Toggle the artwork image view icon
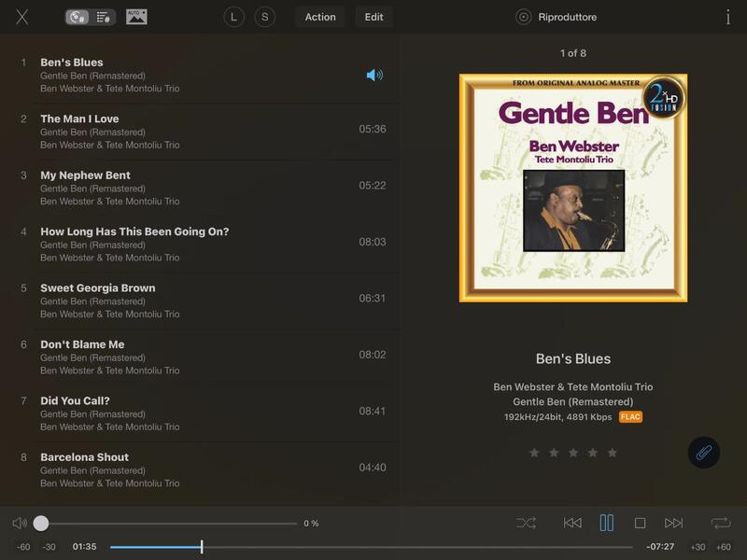Image resolution: width=747 pixels, height=560 pixels. (136, 17)
